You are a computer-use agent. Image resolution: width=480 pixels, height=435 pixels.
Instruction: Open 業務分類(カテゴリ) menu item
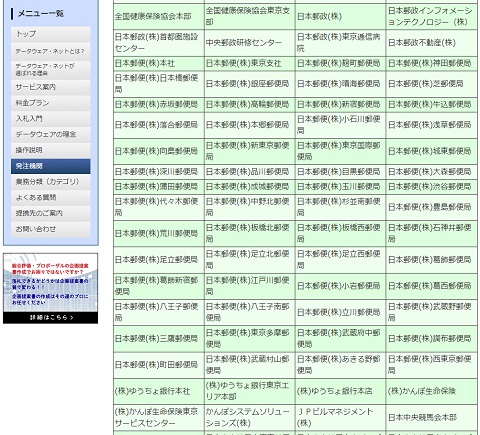[x=50, y=182]
